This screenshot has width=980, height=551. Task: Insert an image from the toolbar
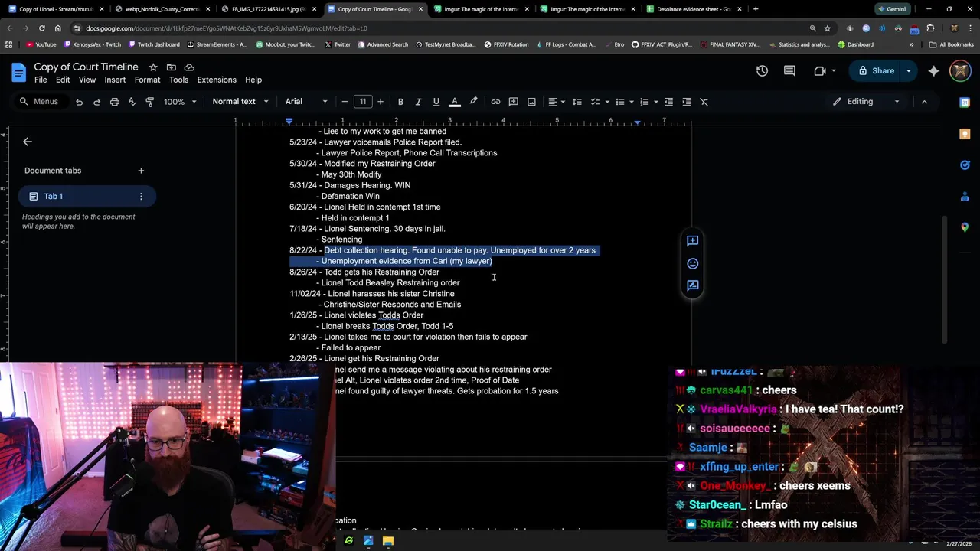[x=531, y=102]
